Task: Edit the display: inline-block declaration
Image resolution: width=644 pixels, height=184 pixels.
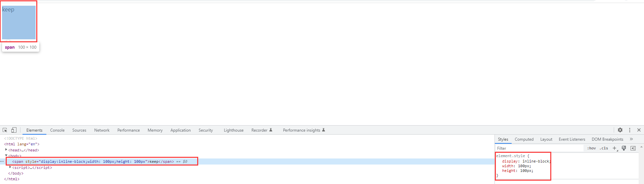Action: pos(526,161)
